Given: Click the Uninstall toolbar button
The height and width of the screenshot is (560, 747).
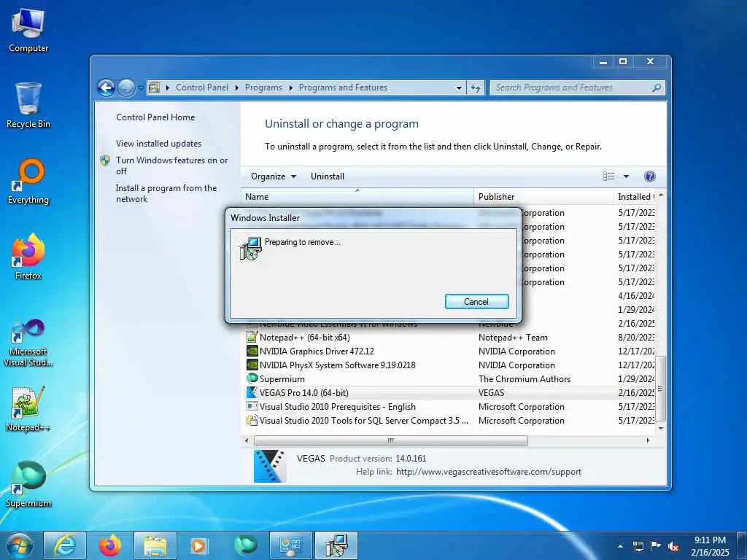Looking at the screenshot, I should pos(328,176).
